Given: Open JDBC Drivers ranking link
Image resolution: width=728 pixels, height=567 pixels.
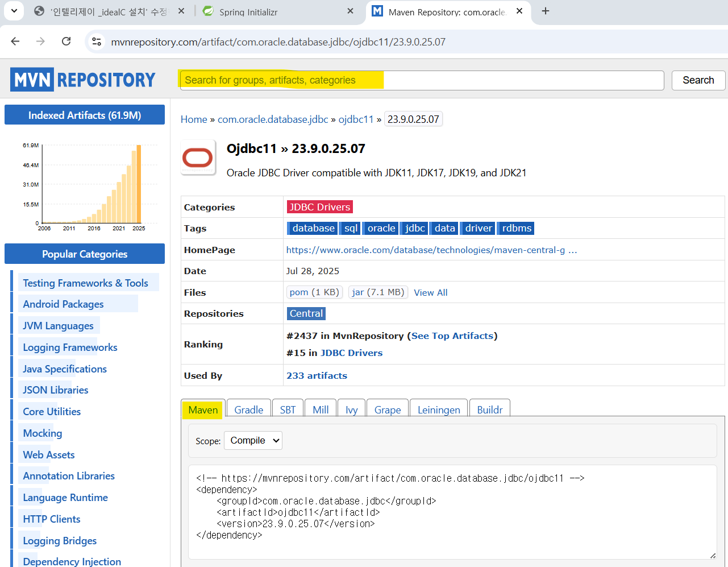Looking at the screenshot, I should 351,353.
